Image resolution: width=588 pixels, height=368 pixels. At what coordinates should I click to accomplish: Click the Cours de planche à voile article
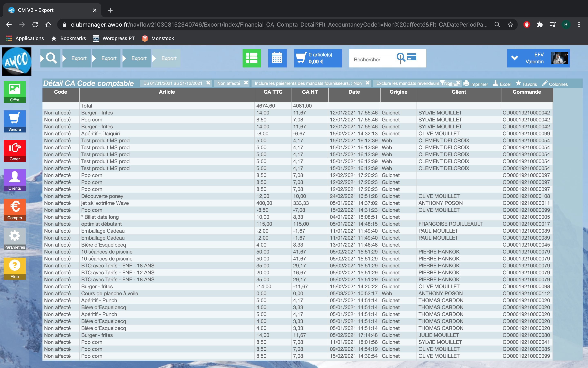point(110,293)
